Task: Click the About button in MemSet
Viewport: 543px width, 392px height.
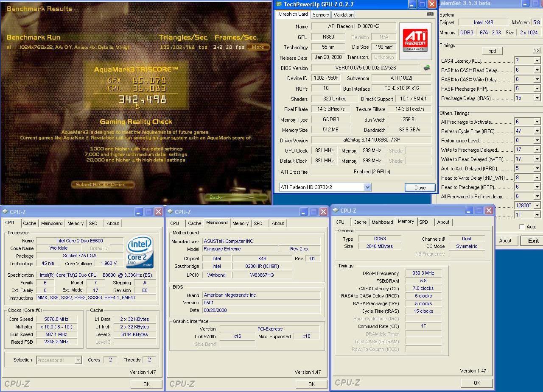Action: 505,241
